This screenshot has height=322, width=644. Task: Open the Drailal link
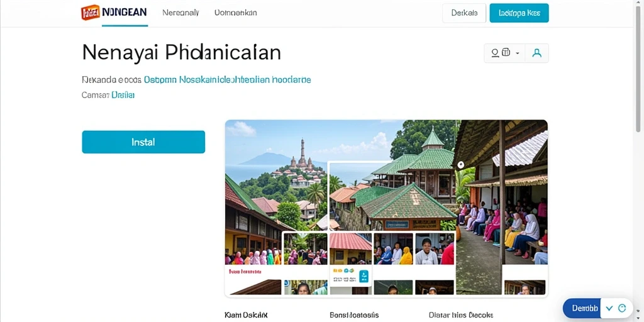click(123, 95)
